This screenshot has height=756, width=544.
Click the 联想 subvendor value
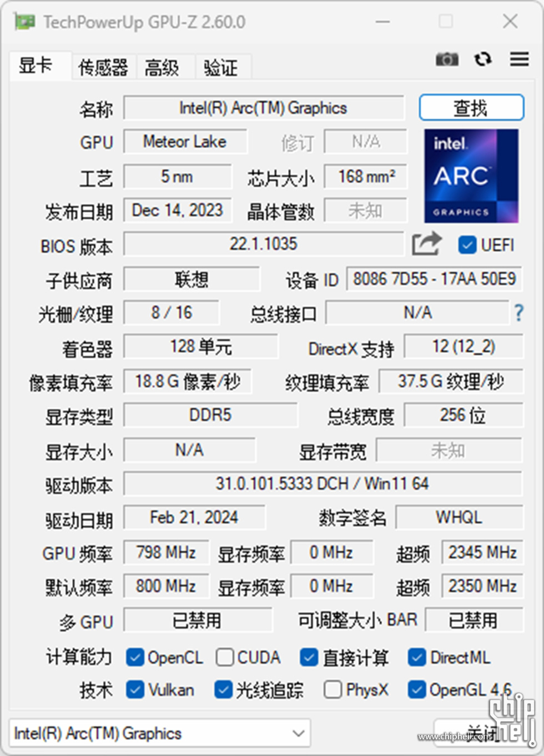[x=192, y=279]
